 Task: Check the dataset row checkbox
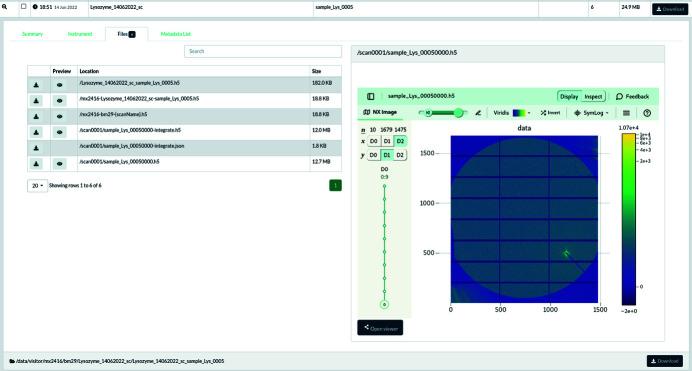24,7
